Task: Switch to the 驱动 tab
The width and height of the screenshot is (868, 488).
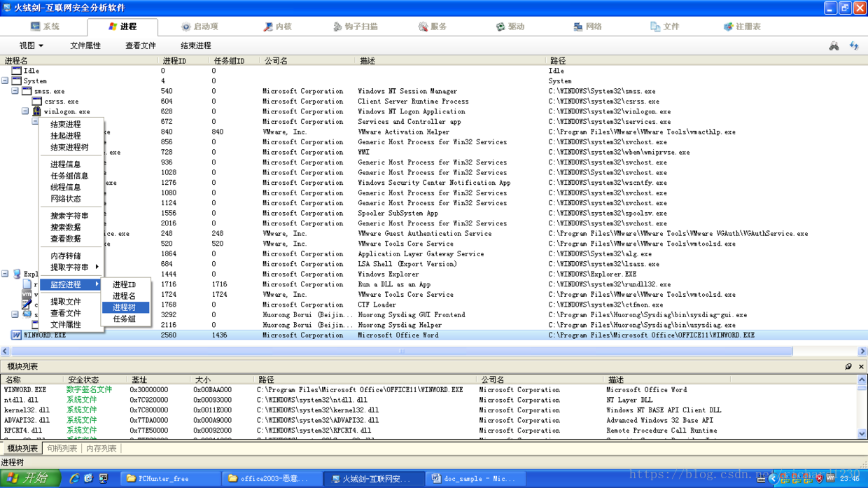Action: pyautogui.click(x=510, y=27)
